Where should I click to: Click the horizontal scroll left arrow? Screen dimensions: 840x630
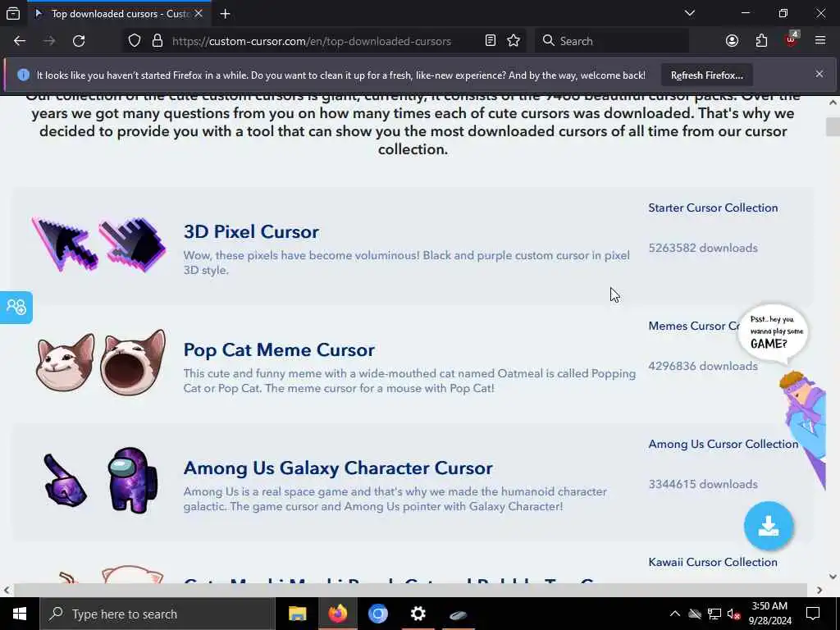(7, 590)
